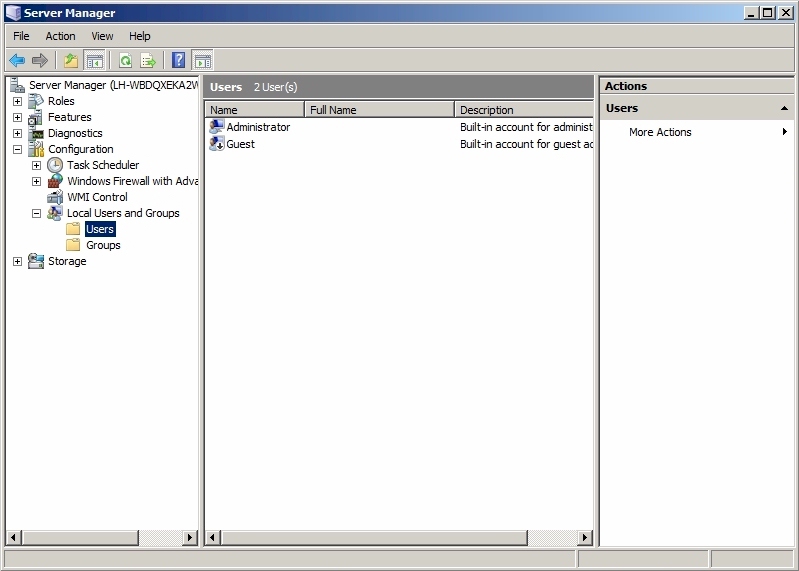Click the Task Scheduler clock icon
Image resolution: width=799 pixels, height=571 pixels.
[55, 165]
